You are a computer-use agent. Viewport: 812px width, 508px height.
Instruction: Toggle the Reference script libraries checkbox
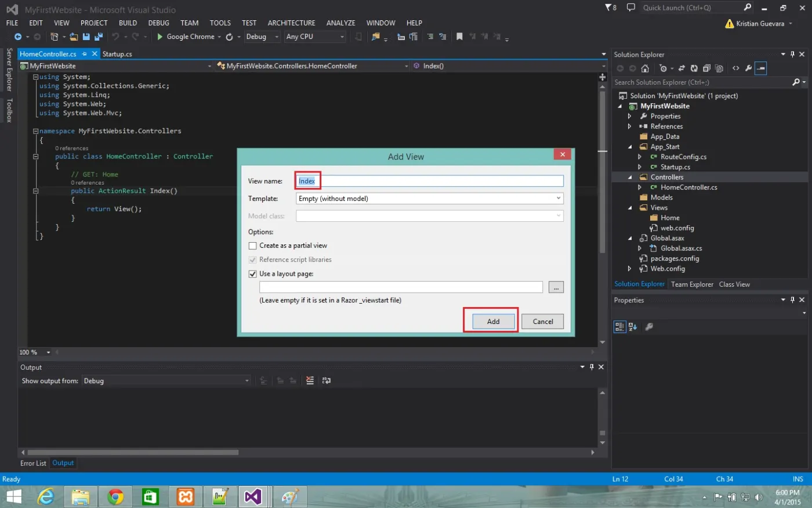252,260
